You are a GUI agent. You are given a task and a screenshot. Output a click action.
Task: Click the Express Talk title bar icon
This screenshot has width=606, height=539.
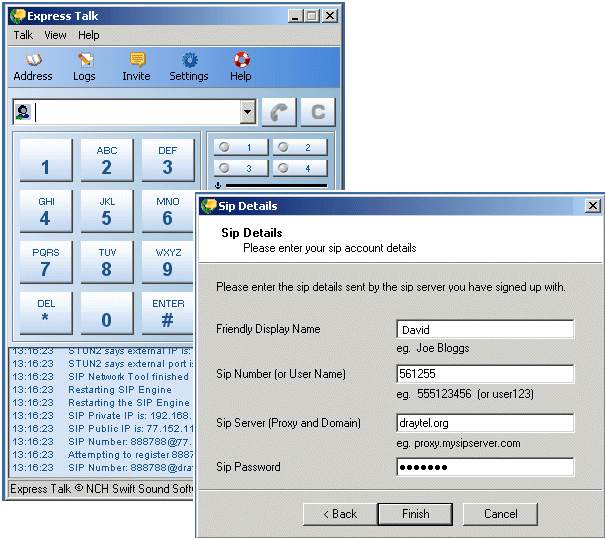pyautogui.click(x=18, y=16)
